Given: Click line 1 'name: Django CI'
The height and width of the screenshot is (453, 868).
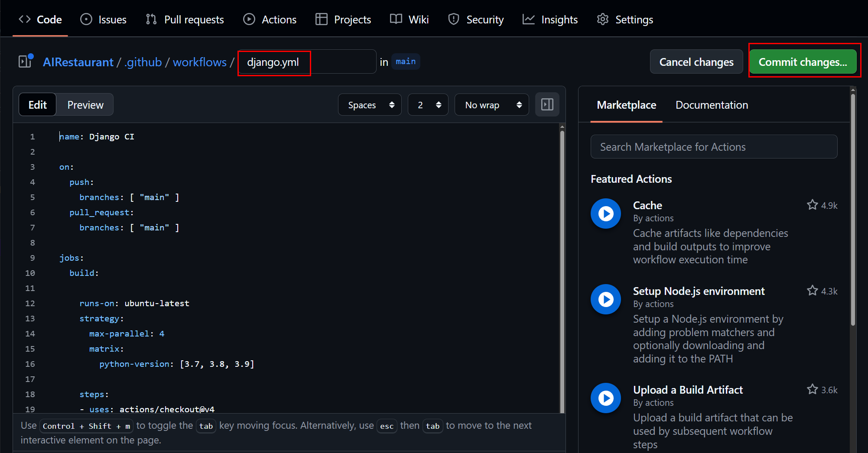Looking at the screenshot, I should pos(97,136).
